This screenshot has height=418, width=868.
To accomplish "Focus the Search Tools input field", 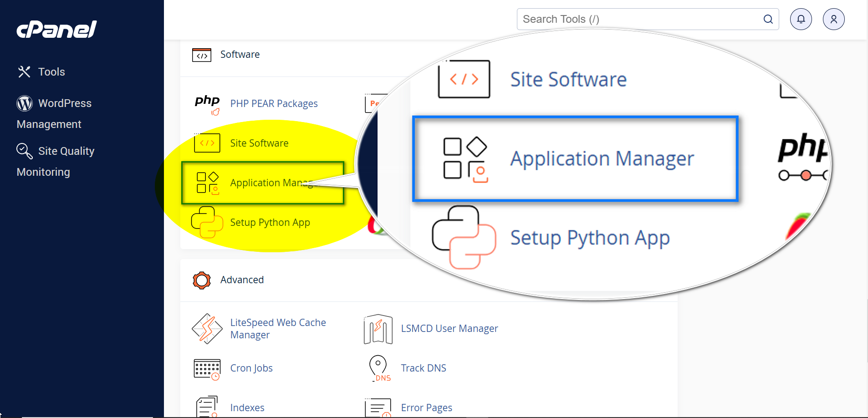I will [x=638, y=19].
